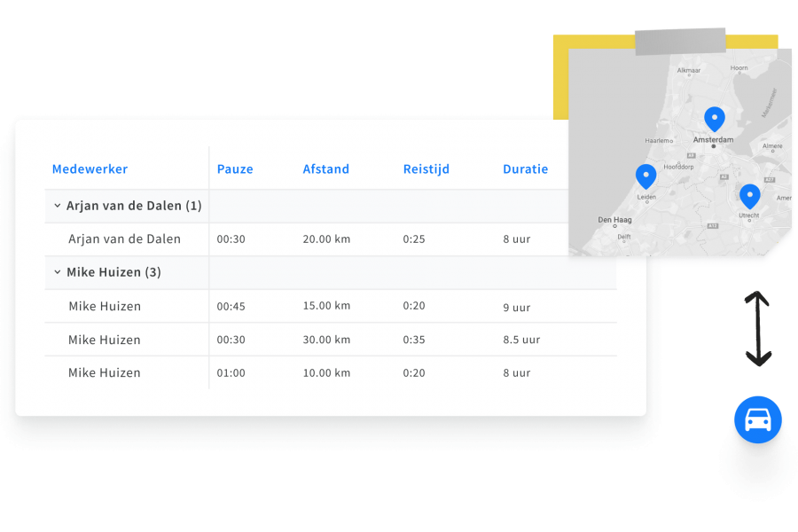Select Mike Huizen row with 00:45 pause
The height and width of the screenshot is (532, 798).
105,307
